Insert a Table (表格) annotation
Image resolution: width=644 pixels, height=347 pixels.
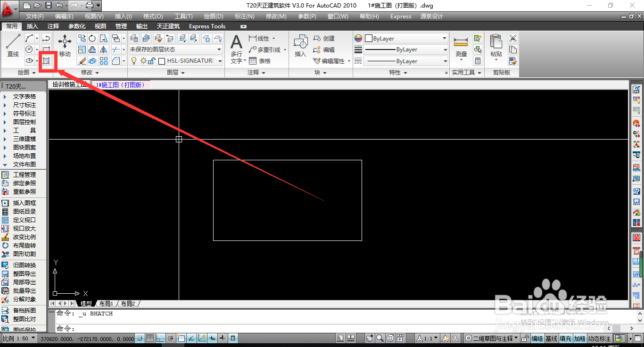[x=260, y=61]
